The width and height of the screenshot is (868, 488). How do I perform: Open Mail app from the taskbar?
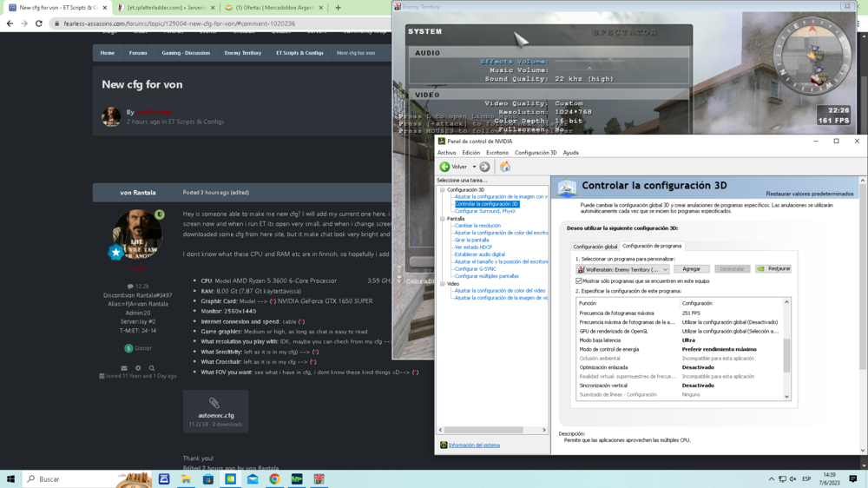coord(253,479)
